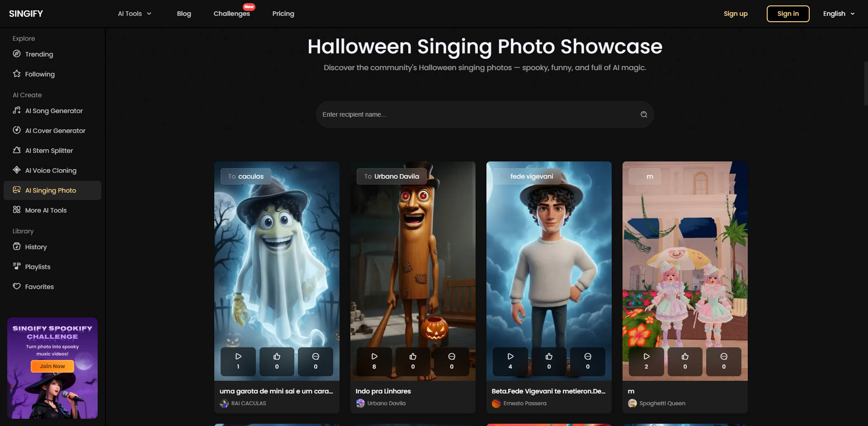Viewport: 868px width, 426px height.
Task: Toggle Following feed in Explore
Action: tap(39, 74)
